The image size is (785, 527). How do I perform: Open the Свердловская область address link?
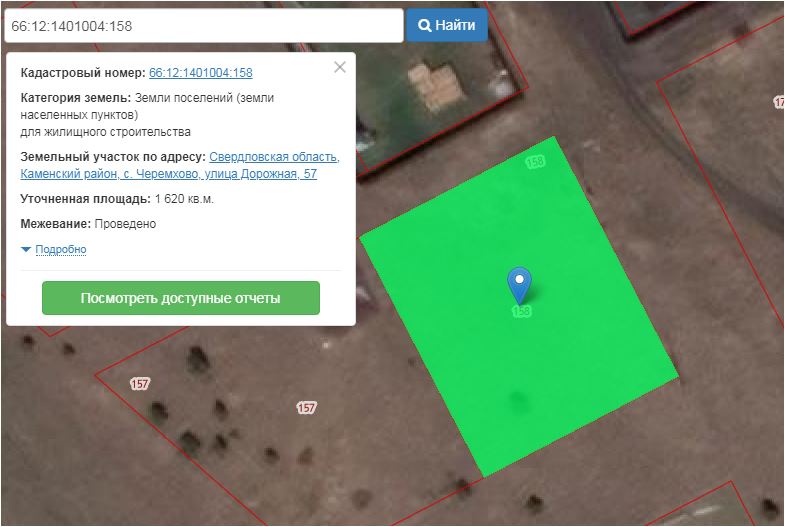click(x=180, y=165)
